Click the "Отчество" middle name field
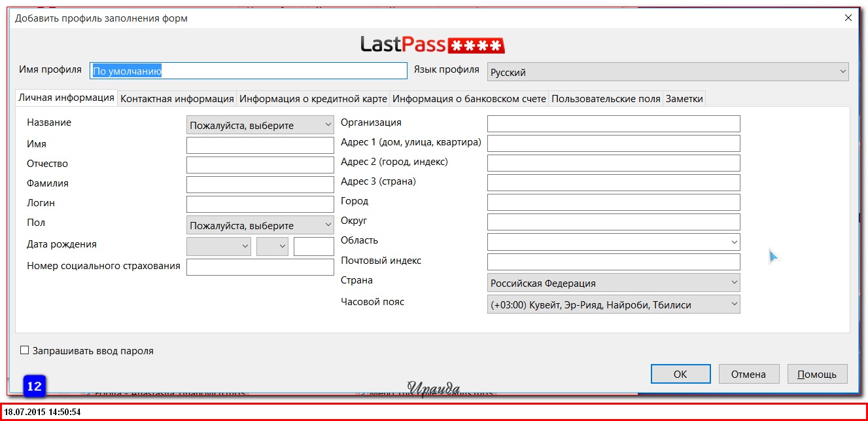Viewport: 868px width, 421px height. click(x=260, y=165)
